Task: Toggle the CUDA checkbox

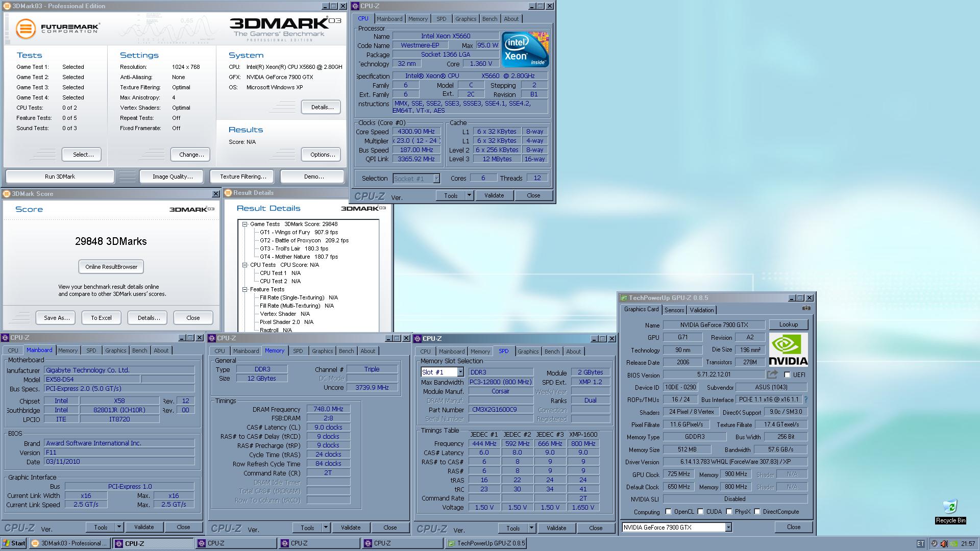Action: (x=700, y=512)
